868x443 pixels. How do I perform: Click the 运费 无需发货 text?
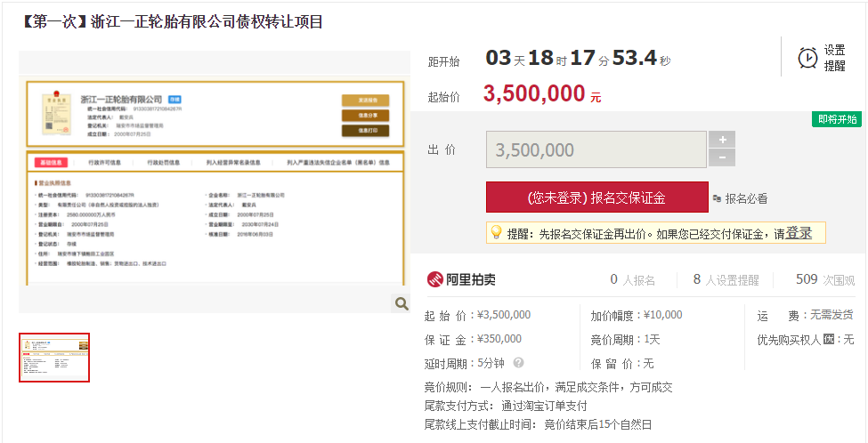pos(806,315)
